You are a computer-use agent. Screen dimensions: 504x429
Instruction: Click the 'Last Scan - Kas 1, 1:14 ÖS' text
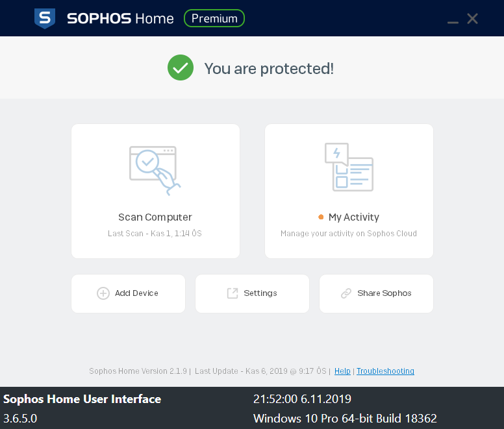click(x=155, y=234)
